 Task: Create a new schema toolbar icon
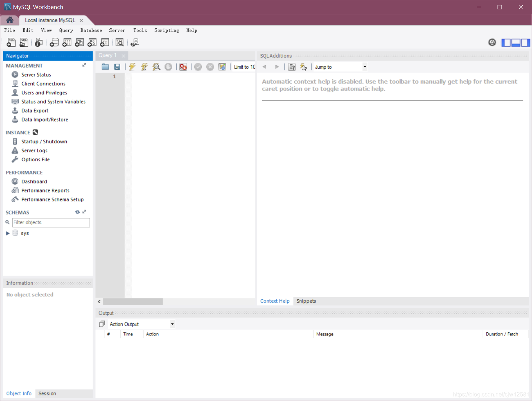tap(54, 43)
